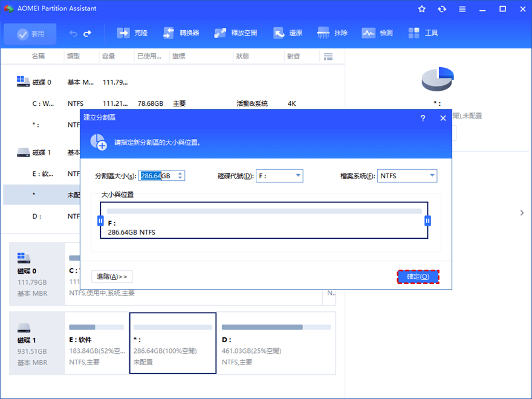532x399 pixels.
Task: Select unallocated row in partition list
Action: pyautogui.click(x=42, y=195)
